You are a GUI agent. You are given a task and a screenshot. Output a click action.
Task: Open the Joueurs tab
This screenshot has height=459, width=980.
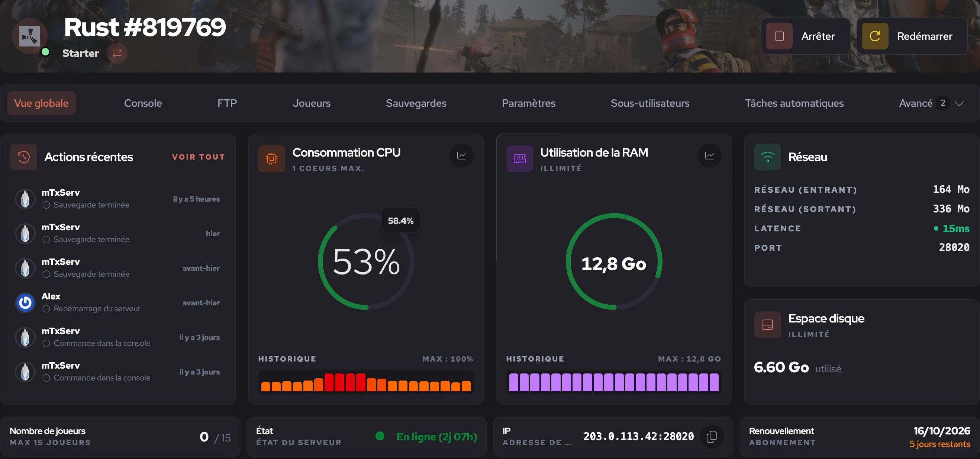[x=312, y=103]
